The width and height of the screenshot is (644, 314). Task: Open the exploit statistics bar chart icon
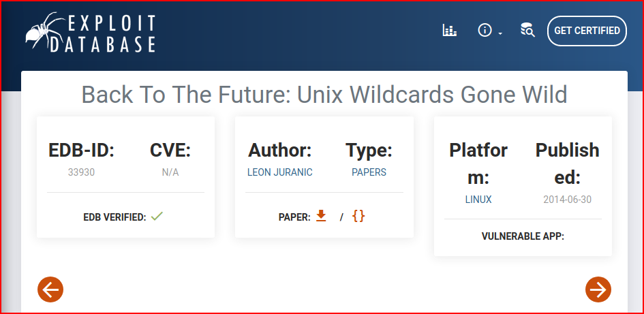click(x=450, y=31)
